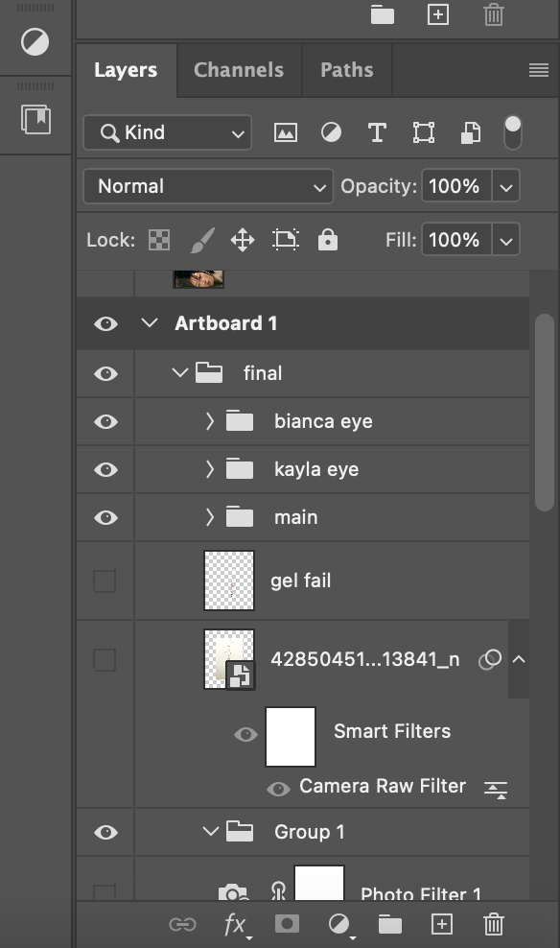This screenshot has width=560, height=948.
Task: Filter for type layers icon
Action: 377,132
